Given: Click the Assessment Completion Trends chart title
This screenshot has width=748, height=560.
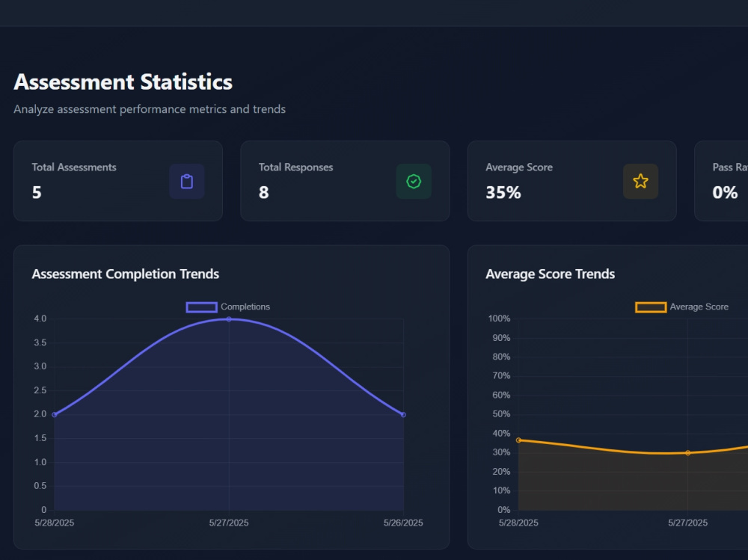Looking at the screenshot, I should [125, 274].
